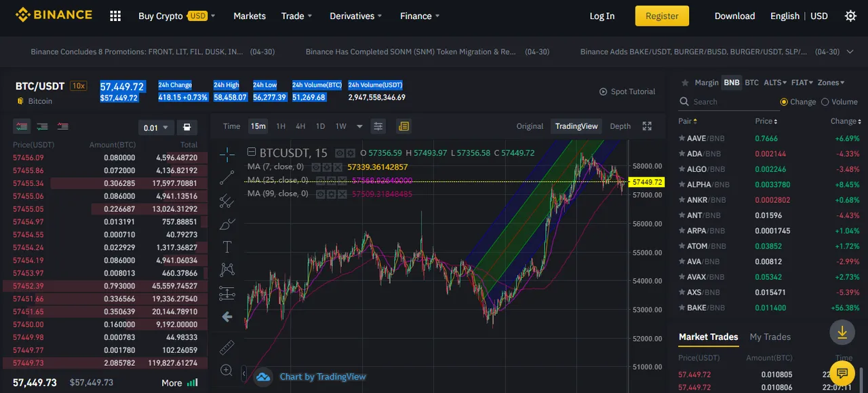Expand the ALTS market dropdown
The height and width of the screenshot is (393, 868).
[775, 83]
